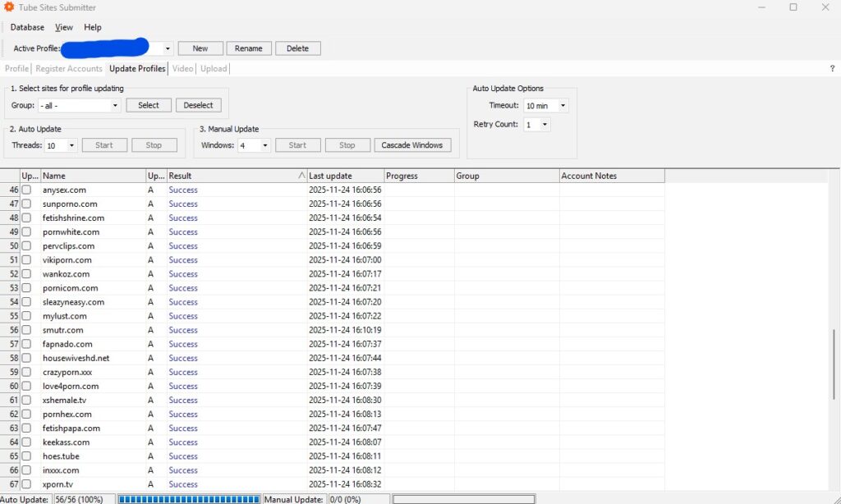The image size is (841, 504).
Task: Select the smutr.com row checkbox
Action: (25, 330)
